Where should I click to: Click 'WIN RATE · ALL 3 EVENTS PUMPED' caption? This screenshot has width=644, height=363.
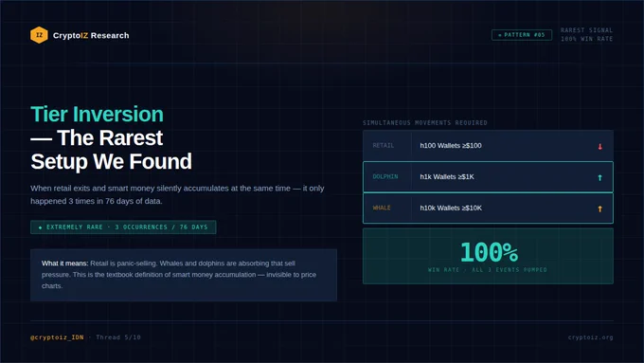488,270
